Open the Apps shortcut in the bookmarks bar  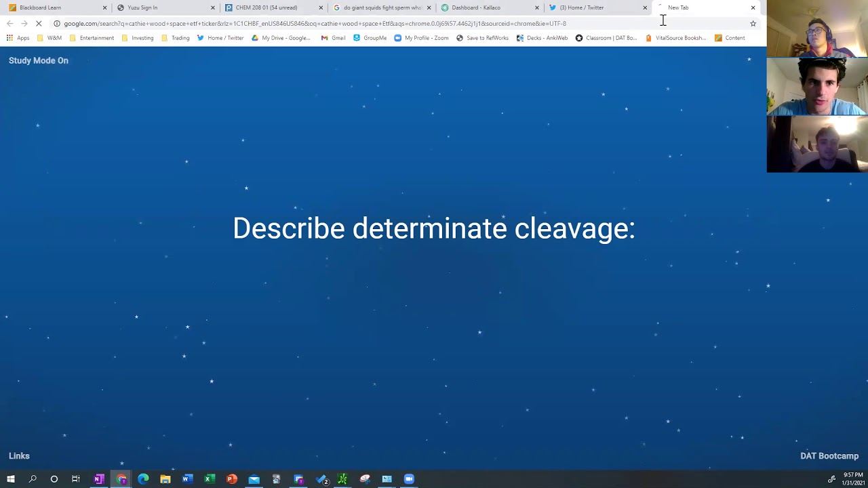coord(18,38)
